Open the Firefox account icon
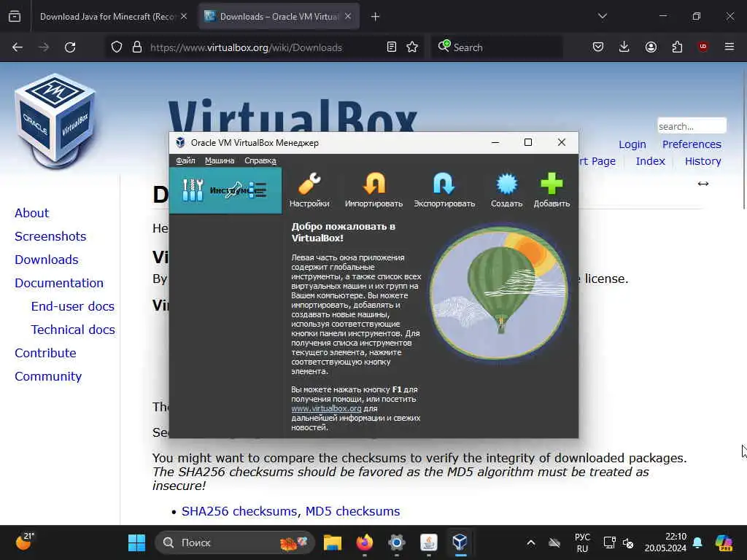 pos(651,47)
